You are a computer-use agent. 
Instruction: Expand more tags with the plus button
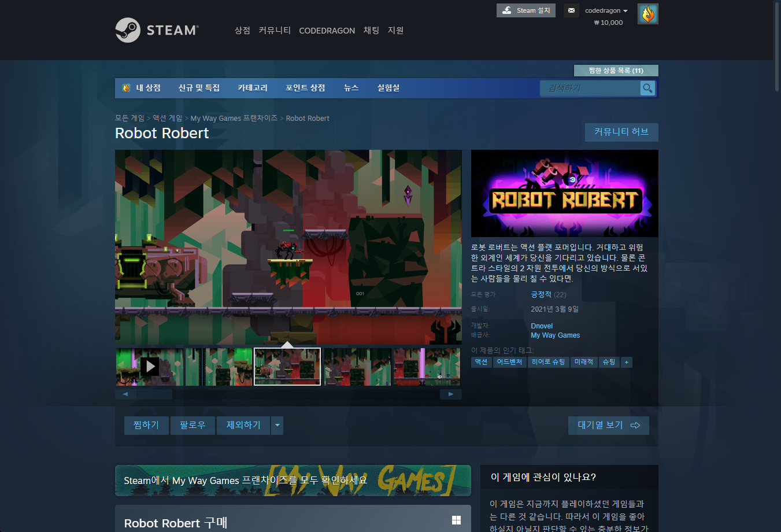point(627,362)
